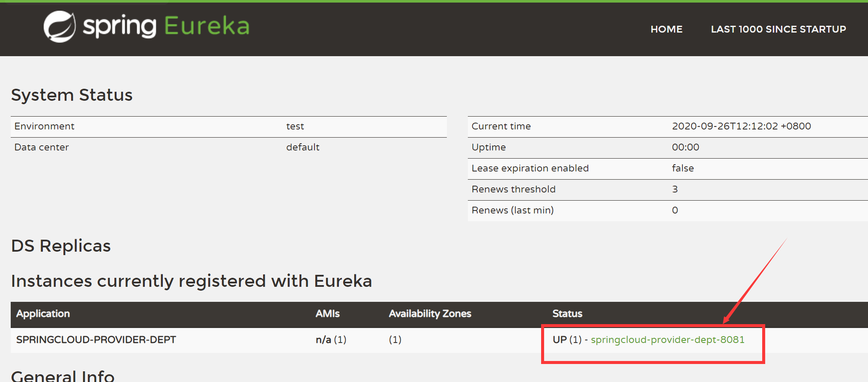Select the Renews (last min) label

[x=513, y=210]
